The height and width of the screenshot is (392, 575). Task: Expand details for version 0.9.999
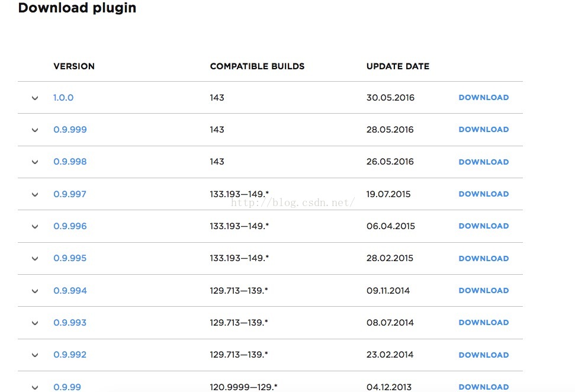pos(35,130)
